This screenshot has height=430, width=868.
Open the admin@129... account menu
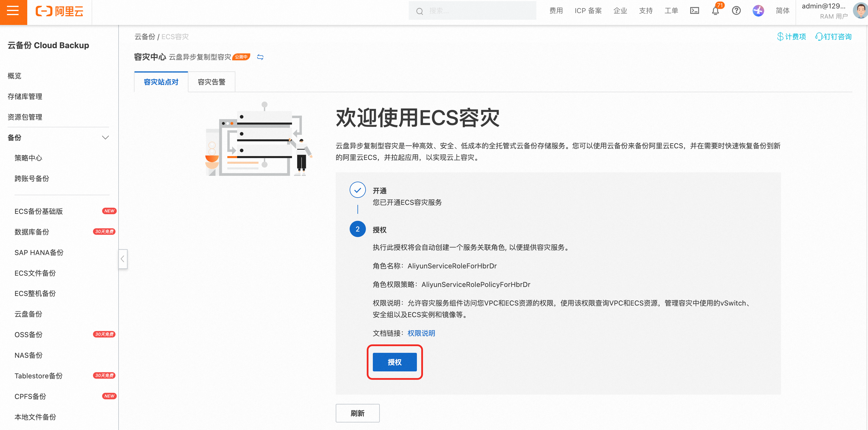coord(824,11)
